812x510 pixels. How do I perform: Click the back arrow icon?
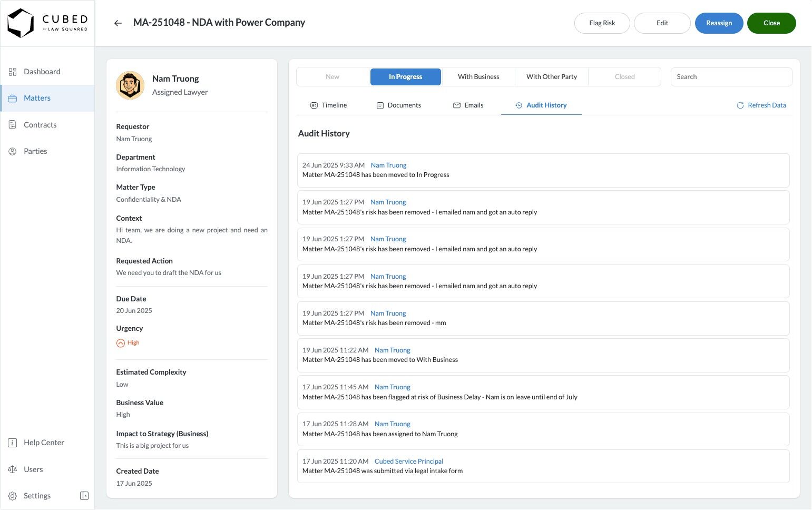click(118, 23)
